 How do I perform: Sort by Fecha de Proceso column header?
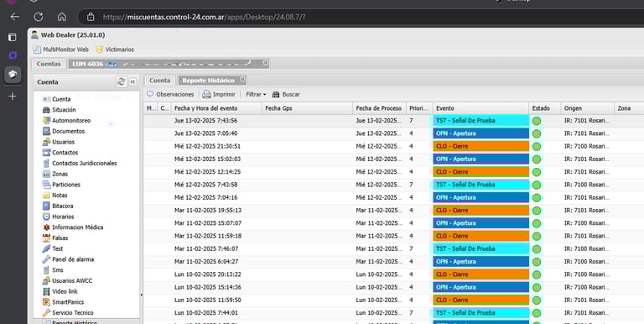click(379, 108)
